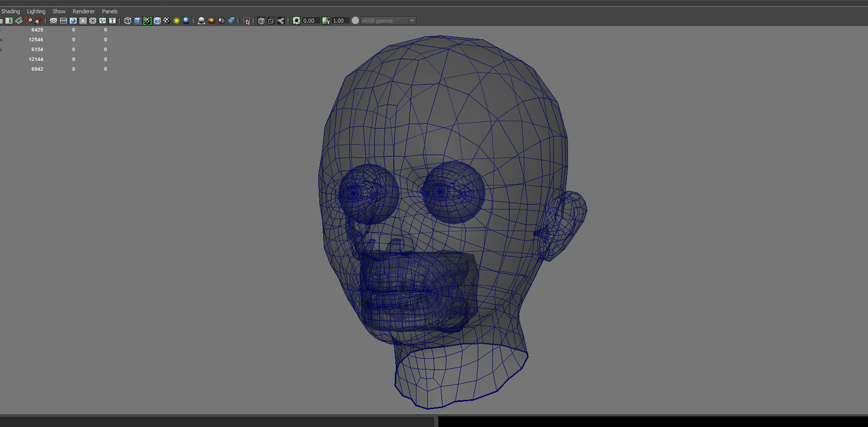Toggle depth of field blue cubes icon
The height and width of the screenshot is (427, 868).
pos(231,21)
